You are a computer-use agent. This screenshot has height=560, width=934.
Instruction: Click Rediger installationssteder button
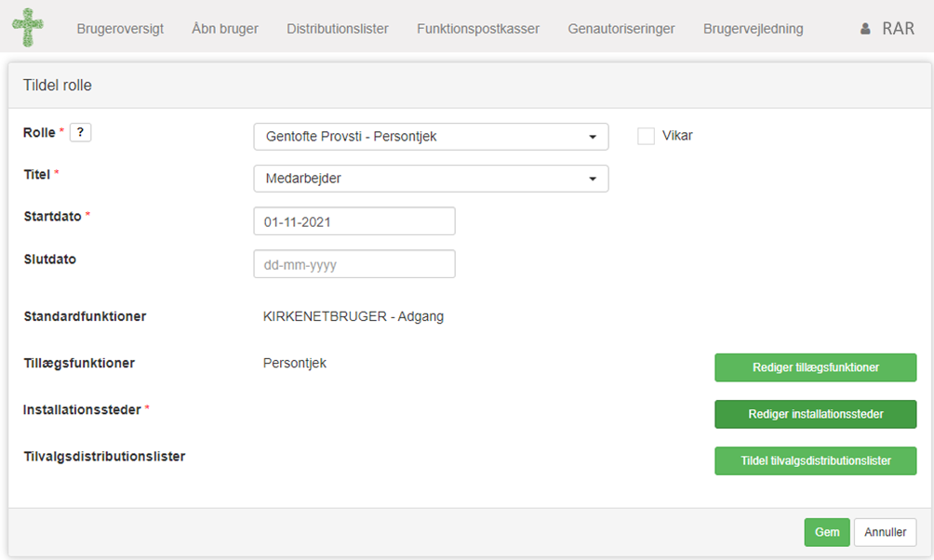pos(816,414)
